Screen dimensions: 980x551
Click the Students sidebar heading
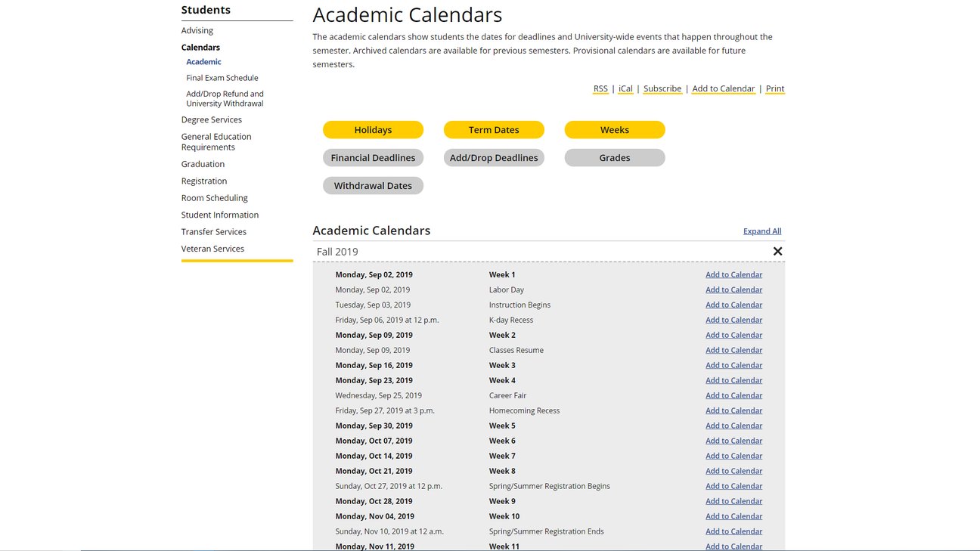click(206, 10)
